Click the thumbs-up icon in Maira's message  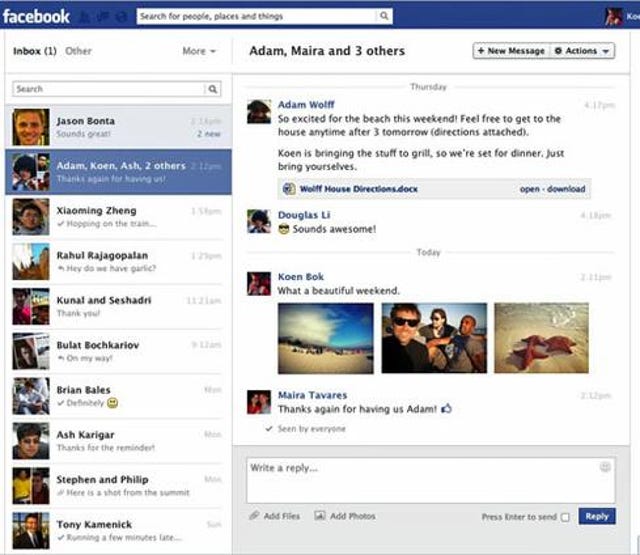click(447, 408)
